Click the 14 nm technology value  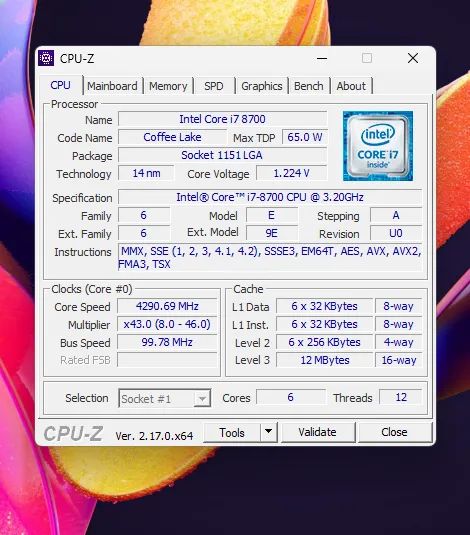(146, 173)
